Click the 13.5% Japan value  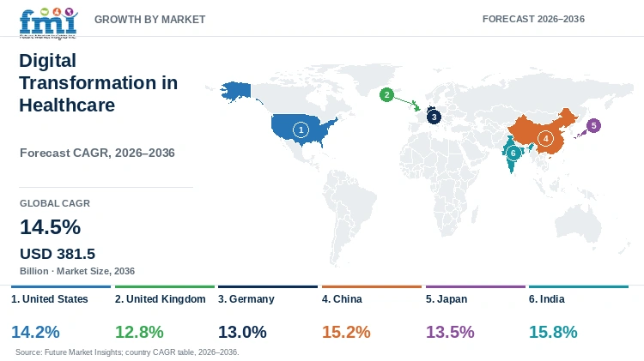(x=450, y=332)
